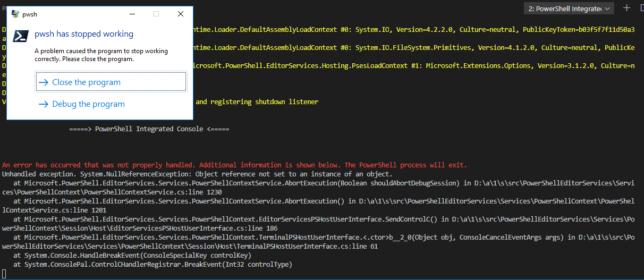This screenshot has height=280, width=644.
Task: Click the 'lContextService.cs:line 1201' text
Action: 54,210
